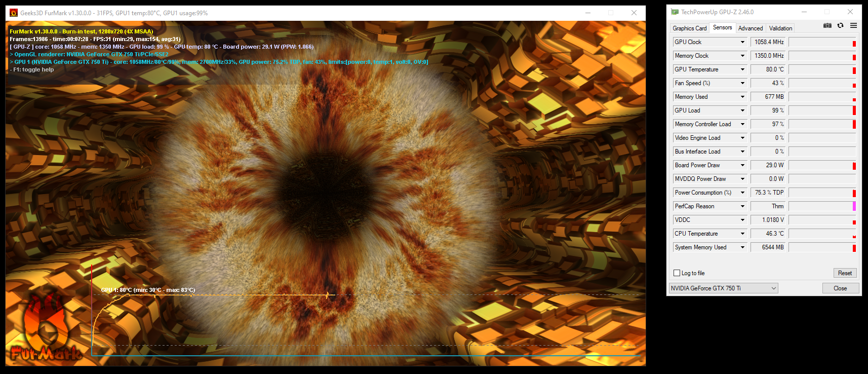
Task: Click the FurMark flame logo
Action: tap(46, 326)
